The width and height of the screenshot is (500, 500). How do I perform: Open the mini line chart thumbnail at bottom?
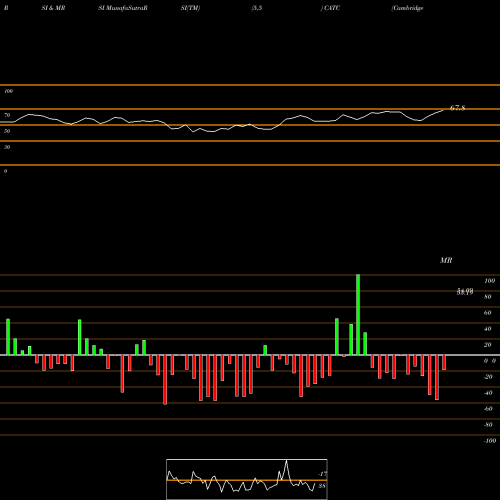[247, 479]
